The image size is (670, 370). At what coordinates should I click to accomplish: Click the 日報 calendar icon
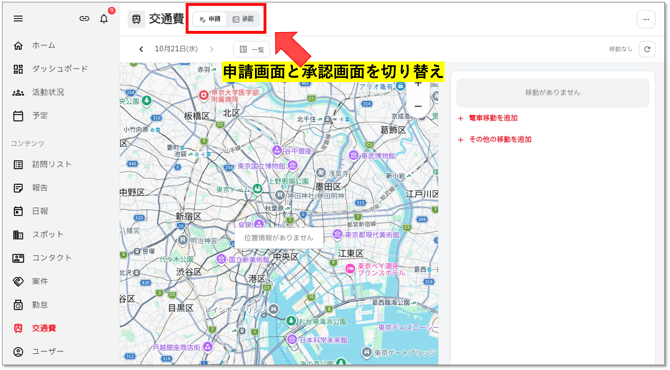(18, 211)
